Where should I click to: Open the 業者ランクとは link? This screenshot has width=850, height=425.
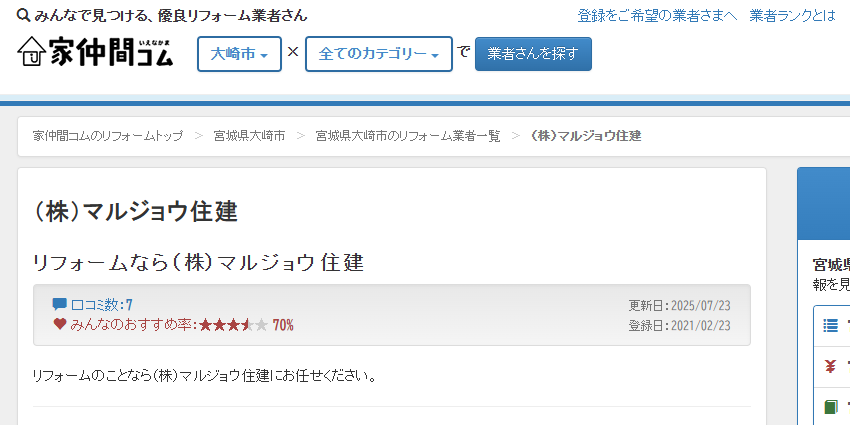tap(794, 16)
